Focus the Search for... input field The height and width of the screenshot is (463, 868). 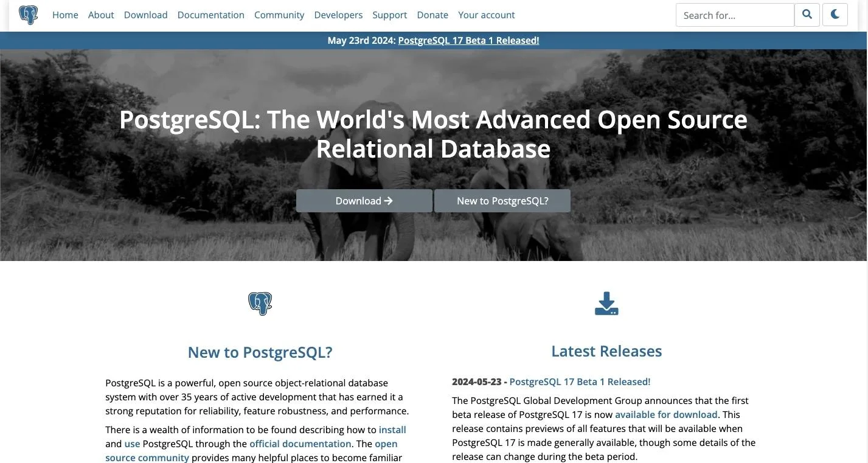click(x=735, y=15)
